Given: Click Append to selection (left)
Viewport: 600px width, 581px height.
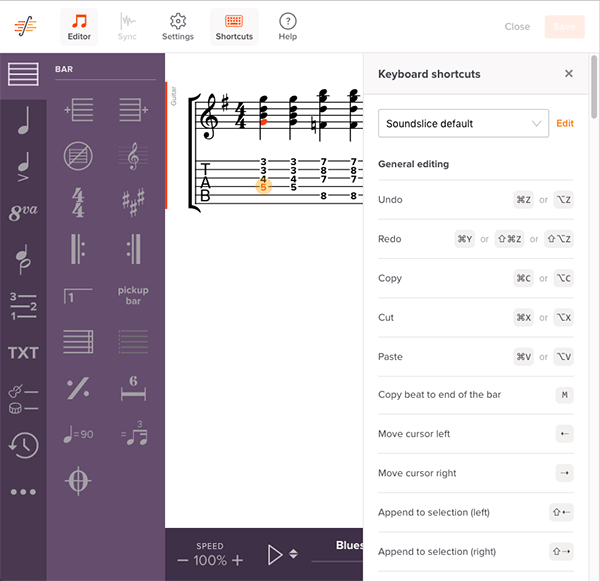Looking at the screenshot, I should 476,512.
